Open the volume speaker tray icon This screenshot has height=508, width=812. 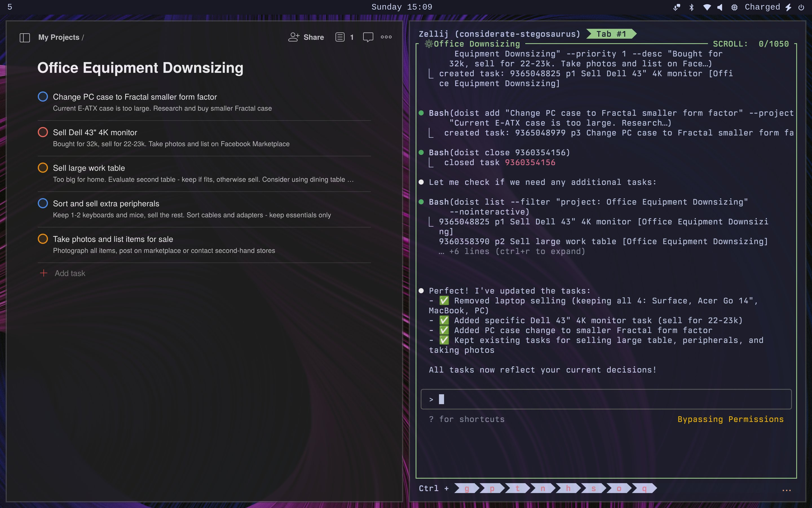point(720,7)
